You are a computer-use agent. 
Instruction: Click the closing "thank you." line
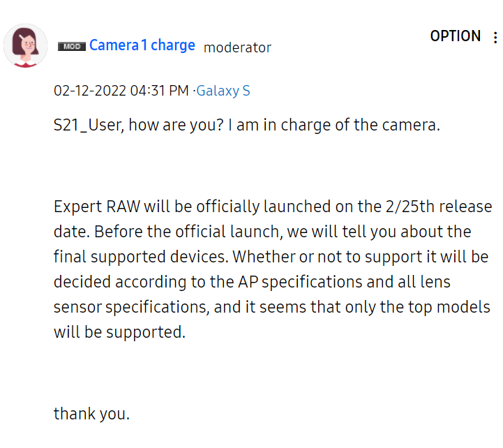pyautogui.click(x=91, y=413)
